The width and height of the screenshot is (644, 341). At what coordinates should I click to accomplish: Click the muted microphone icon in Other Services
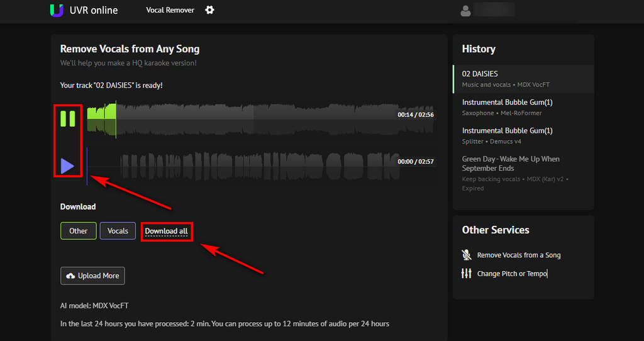pos(466,255)
